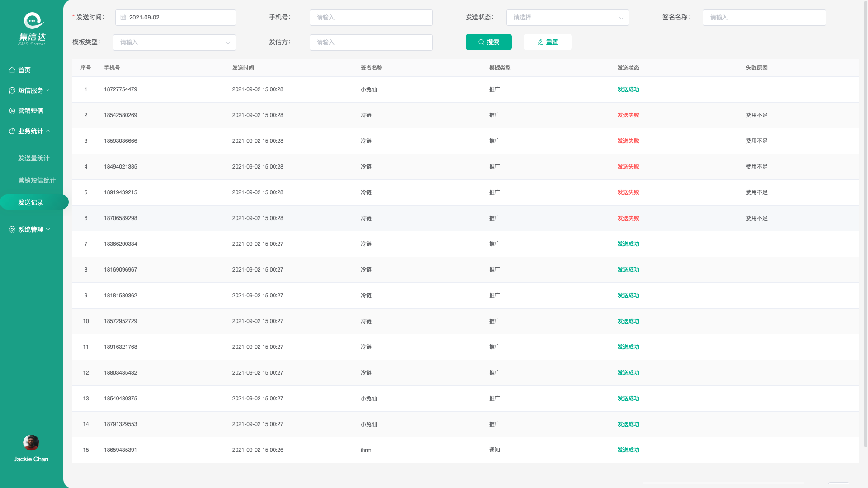Click the gear icon for 系统管理

tap(12, 230)
